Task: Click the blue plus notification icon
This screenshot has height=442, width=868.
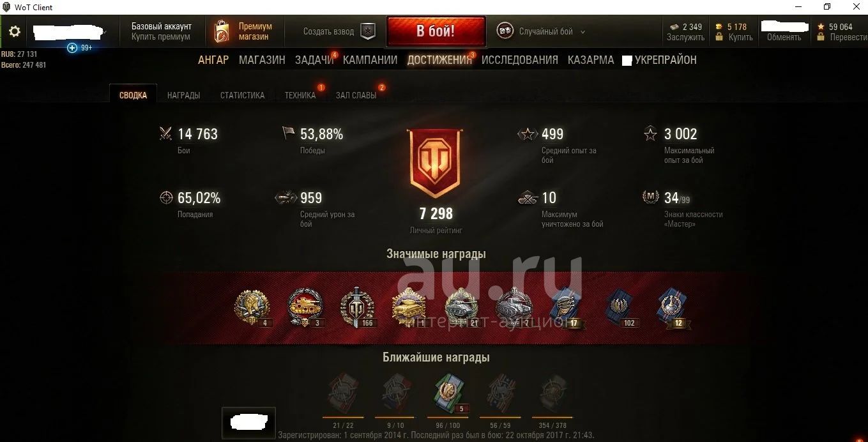Action: pyautogui.click(x=72, y=48)
